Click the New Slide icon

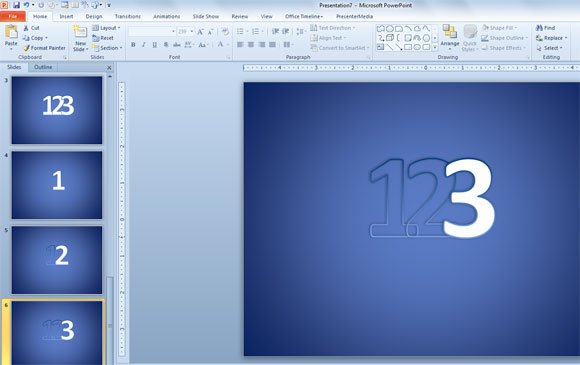pyautogui.click(x=80, y=32)
